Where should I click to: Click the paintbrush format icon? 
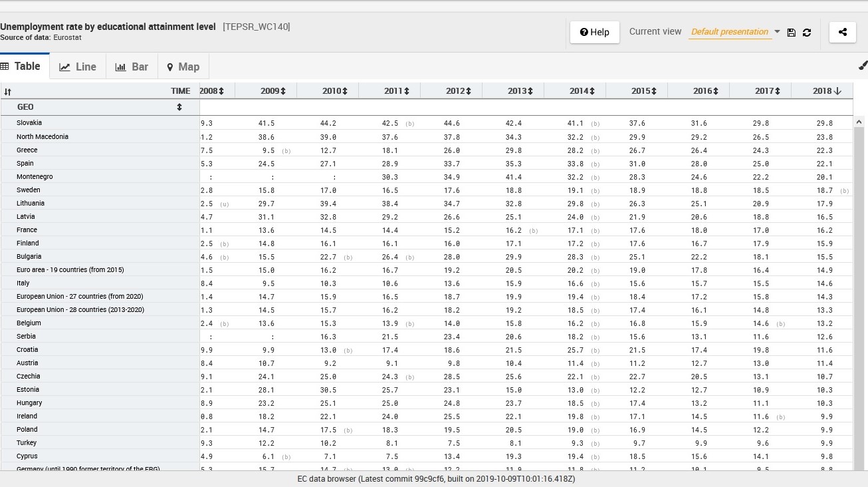863,65
